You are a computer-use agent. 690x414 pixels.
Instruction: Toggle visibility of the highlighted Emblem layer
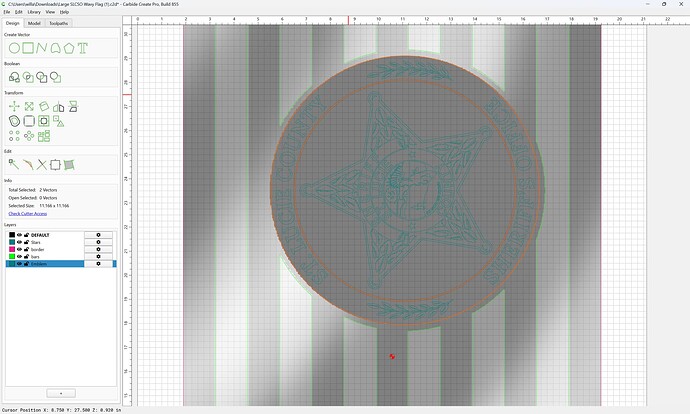tap(19, 264)
